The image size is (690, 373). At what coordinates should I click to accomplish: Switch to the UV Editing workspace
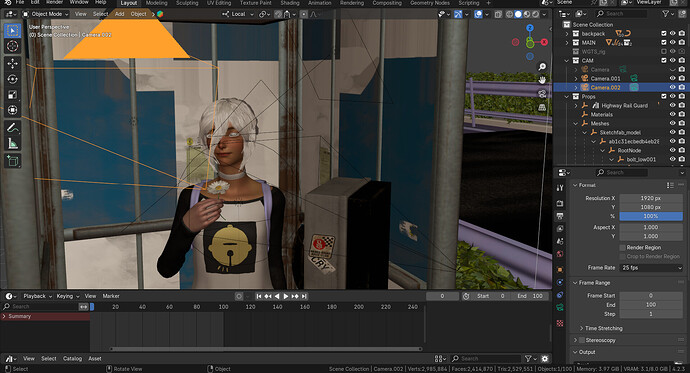tap(219, 3)
